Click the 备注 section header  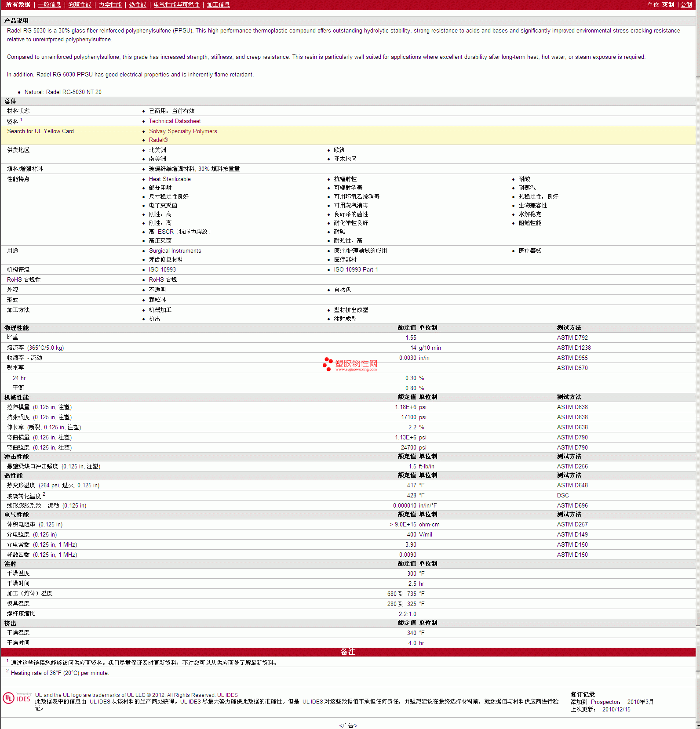(x=348, y=652)
